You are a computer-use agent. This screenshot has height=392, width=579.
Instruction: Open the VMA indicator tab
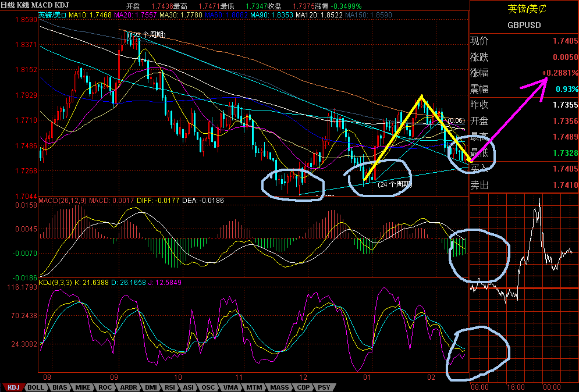click(231, 387)
